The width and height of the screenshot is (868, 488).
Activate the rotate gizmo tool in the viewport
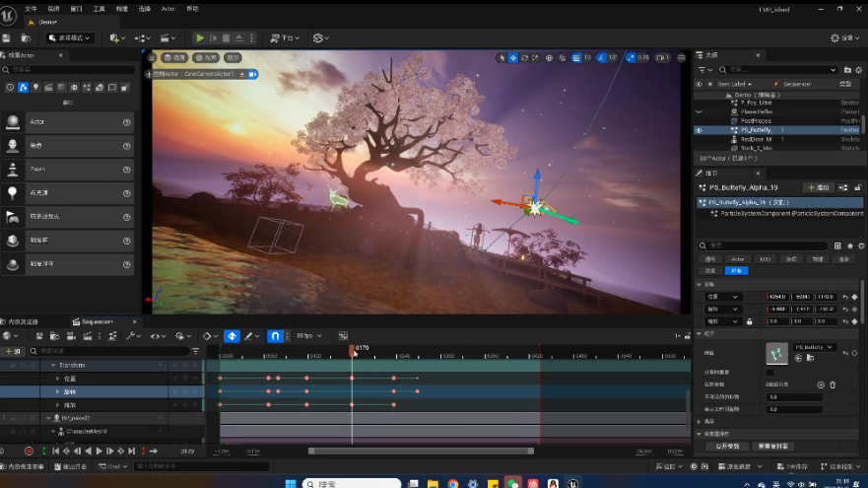(524, 57)
